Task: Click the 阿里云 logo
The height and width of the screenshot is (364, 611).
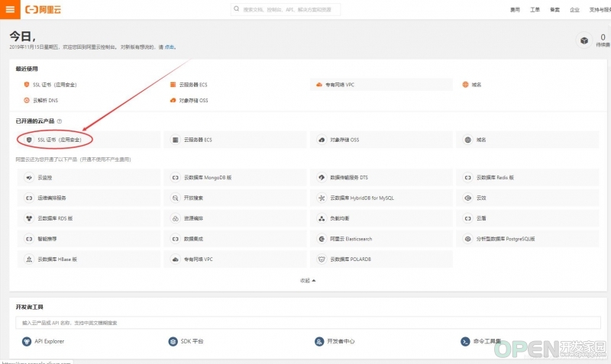Action: pos(44,10)
